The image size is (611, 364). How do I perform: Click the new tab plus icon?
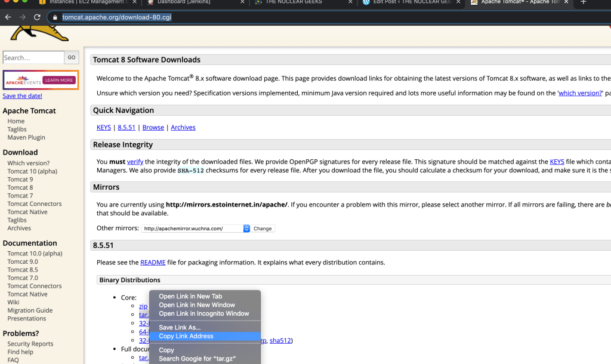click(x=584, y=2)
